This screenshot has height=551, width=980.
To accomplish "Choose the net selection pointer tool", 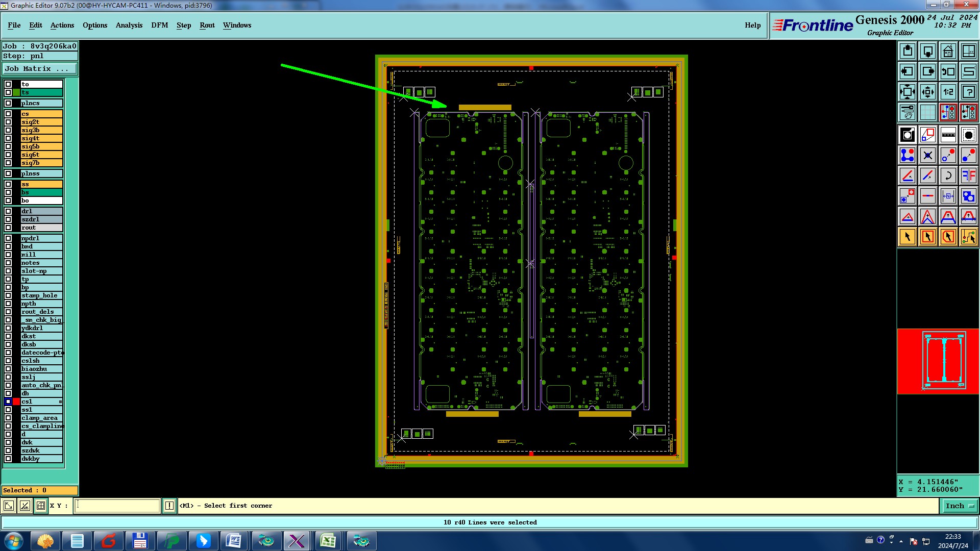I will coord(968,237).
